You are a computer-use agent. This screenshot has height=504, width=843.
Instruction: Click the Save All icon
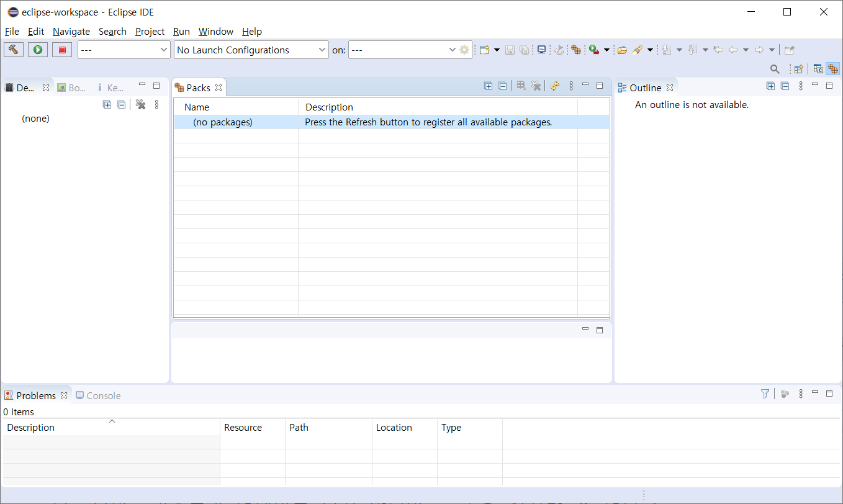tap(524, 50)
